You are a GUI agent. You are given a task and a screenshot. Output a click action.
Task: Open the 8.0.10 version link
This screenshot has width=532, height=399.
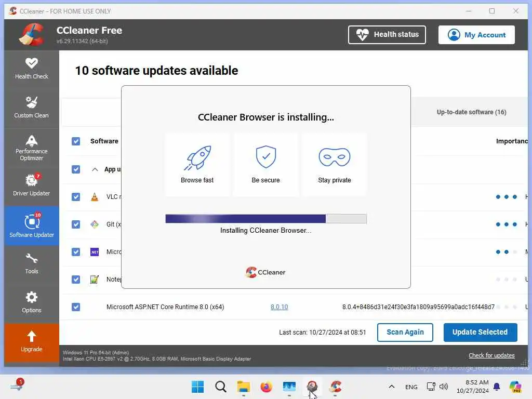coord(279,307)
